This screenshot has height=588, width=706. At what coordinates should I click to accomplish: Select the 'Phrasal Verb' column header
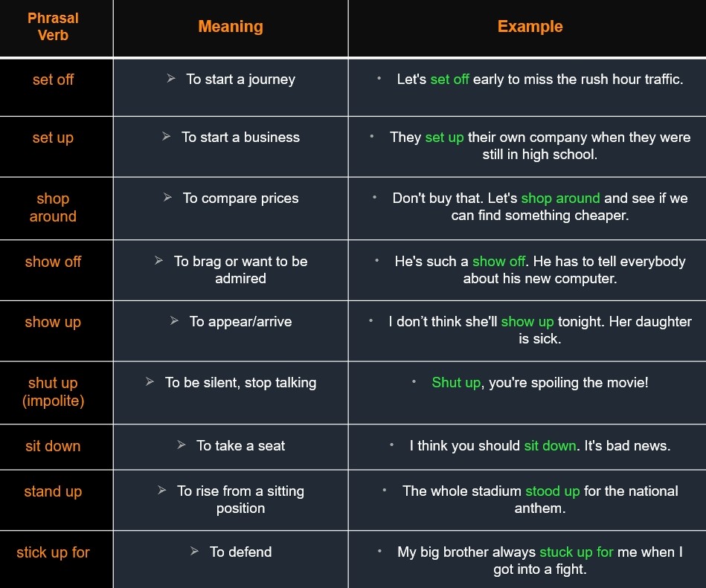point(53,27)
